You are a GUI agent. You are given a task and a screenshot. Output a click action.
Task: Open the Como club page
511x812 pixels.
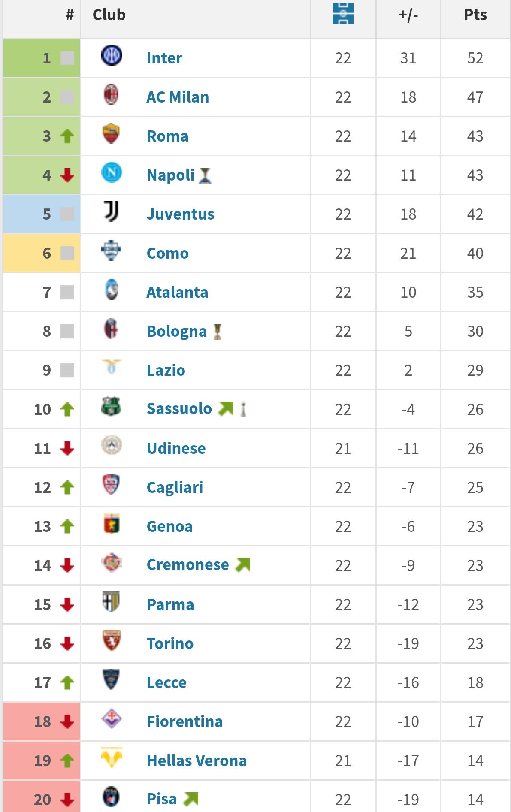click(167, 253)
